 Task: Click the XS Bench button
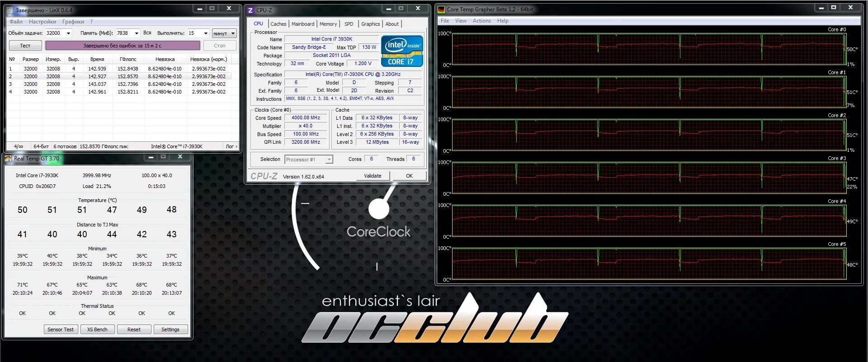pos(97,329)
